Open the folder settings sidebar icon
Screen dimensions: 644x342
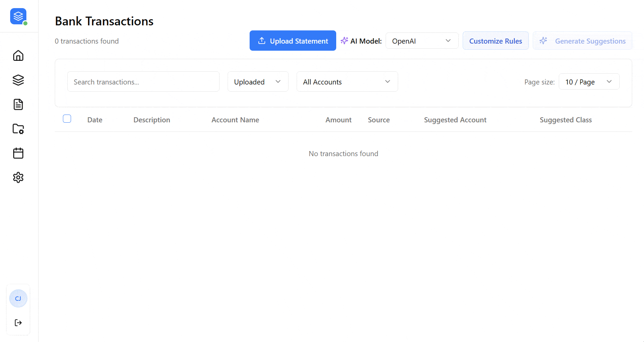tap(18, 129)
